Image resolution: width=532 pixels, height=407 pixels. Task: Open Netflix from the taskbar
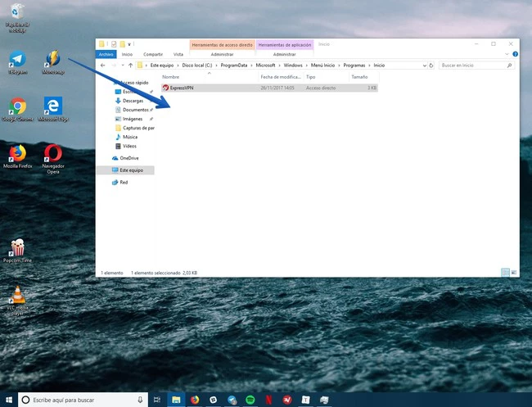(x=268, y=400)
